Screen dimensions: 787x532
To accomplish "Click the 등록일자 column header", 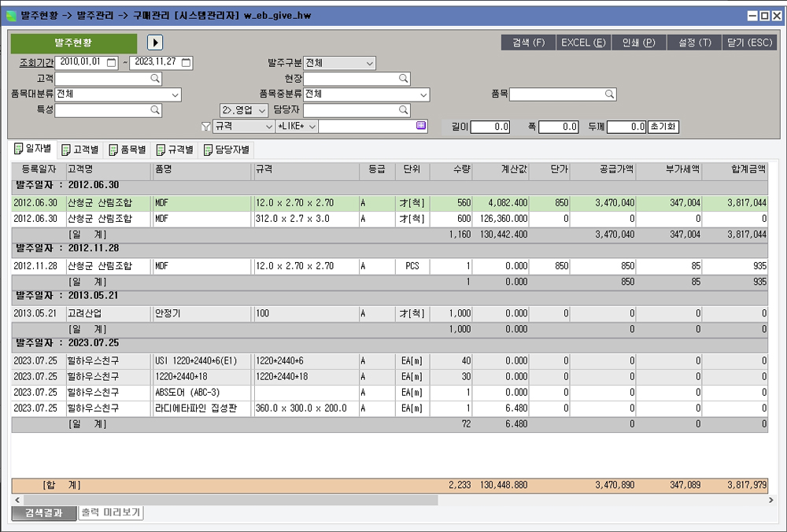I will 39,170.
